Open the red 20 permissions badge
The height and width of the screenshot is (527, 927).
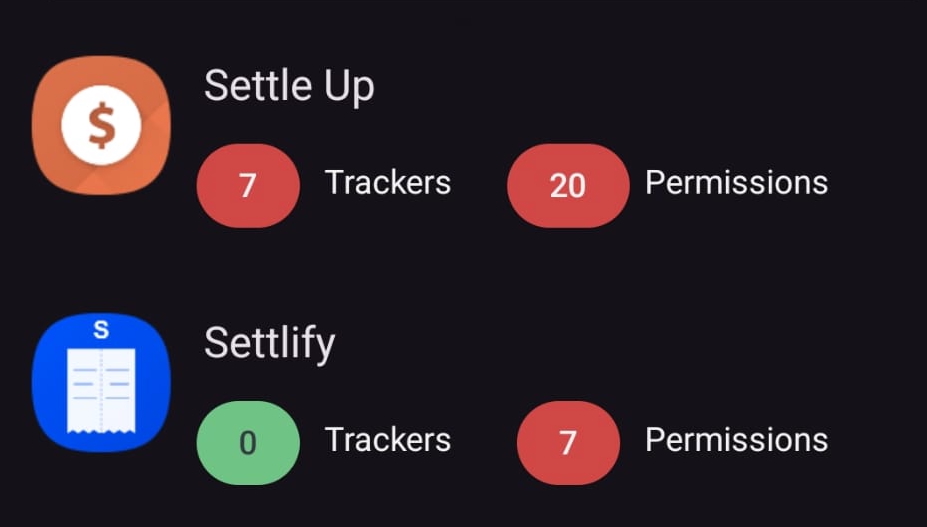pos(567,185)
